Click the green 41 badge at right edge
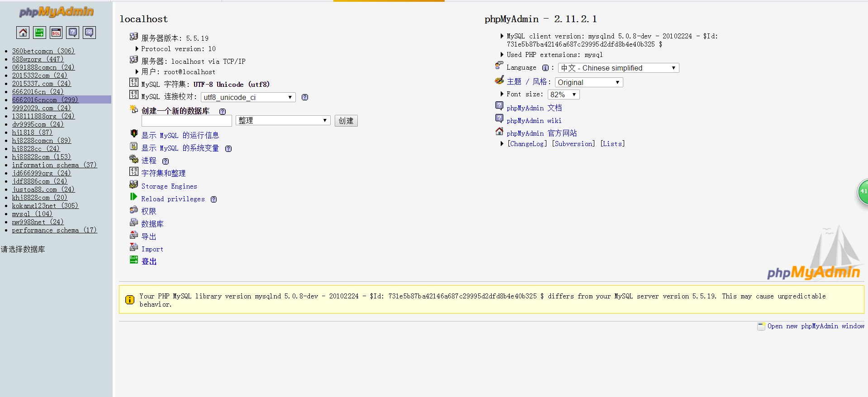 tap(863, 192)
